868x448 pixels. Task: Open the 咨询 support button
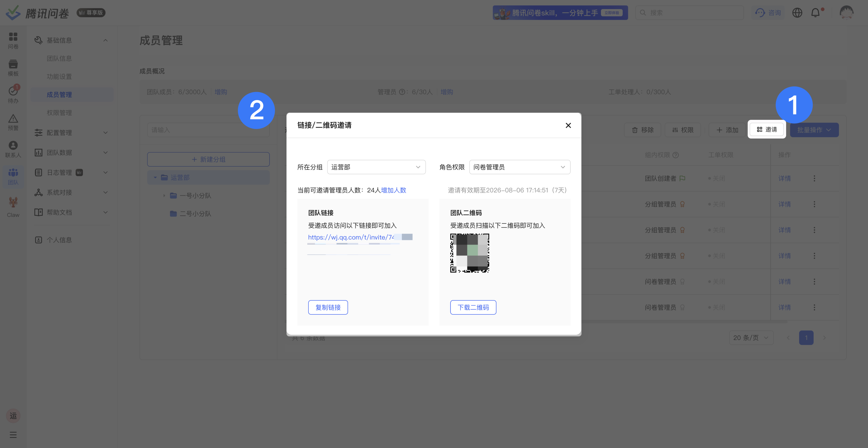768,13
